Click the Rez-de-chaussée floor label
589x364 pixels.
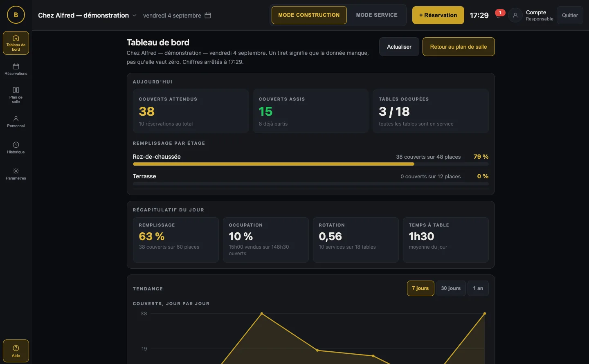coord(157,157)
